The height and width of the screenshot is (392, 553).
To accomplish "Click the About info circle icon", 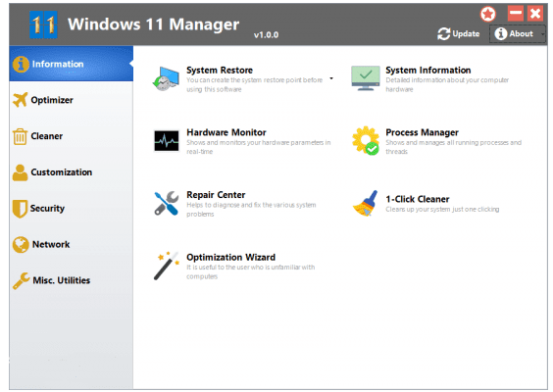I will click(500, 34).
